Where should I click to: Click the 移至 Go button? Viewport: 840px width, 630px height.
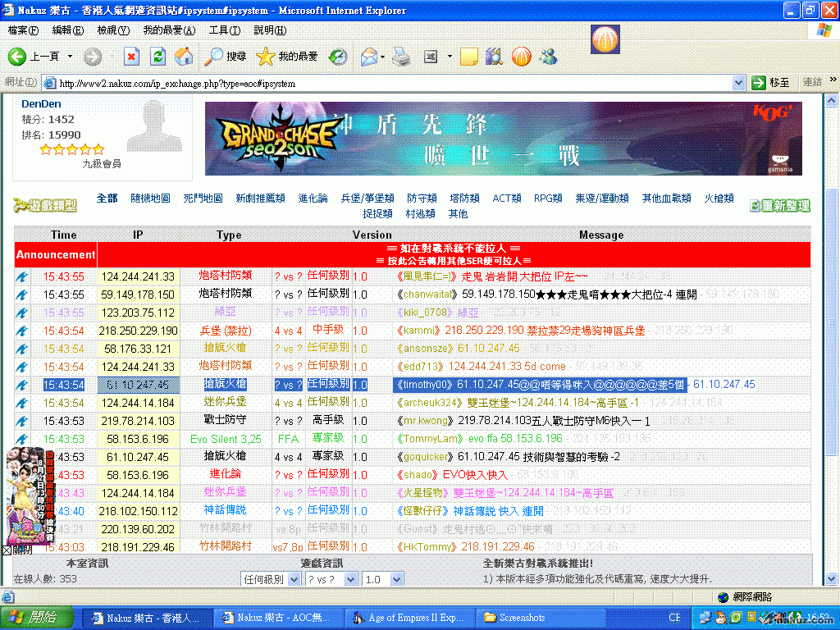771,83
